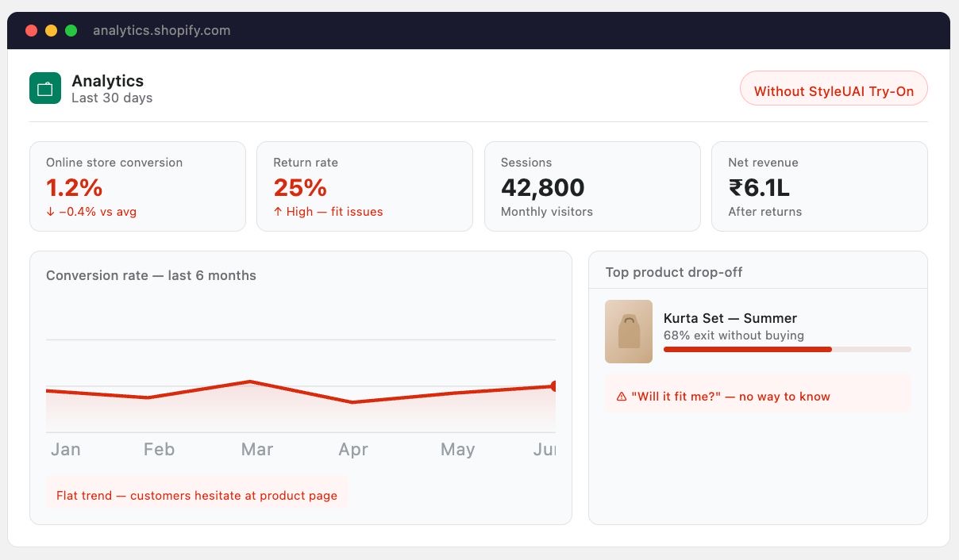Click the "Last 30 days" date range text

click(x=112, y=98)
